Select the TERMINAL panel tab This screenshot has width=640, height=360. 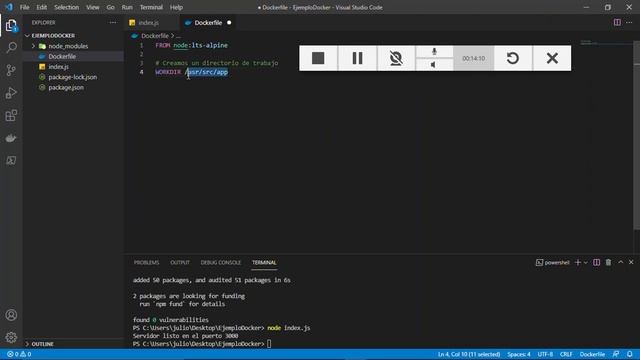click(264, 262)
